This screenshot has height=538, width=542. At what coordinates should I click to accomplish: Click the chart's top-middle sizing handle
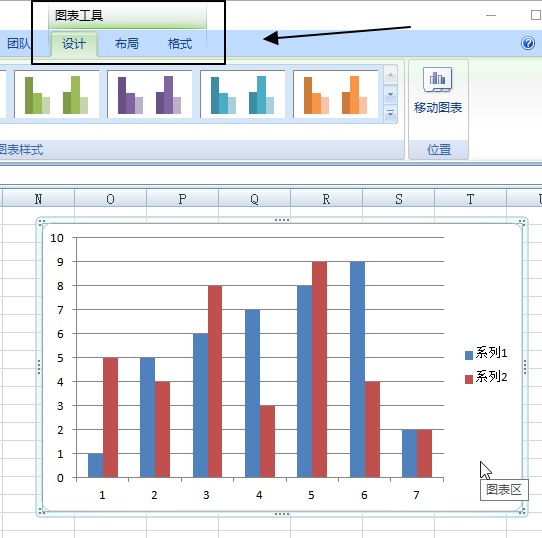pos(282,220)
